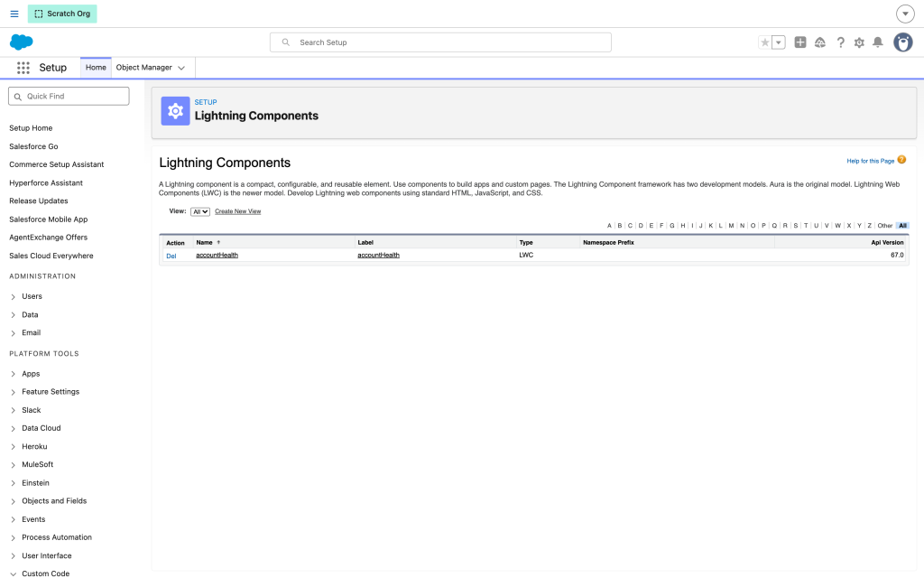Open the hamburger menu at top left
Screen dimensions: 924x578
point(14,14)
